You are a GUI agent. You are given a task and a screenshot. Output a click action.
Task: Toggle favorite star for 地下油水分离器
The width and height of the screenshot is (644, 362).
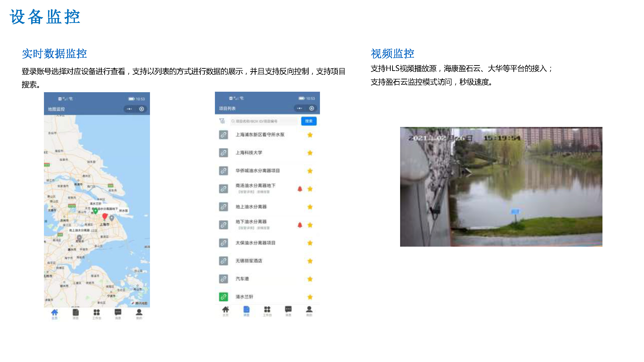pos(310,225)
